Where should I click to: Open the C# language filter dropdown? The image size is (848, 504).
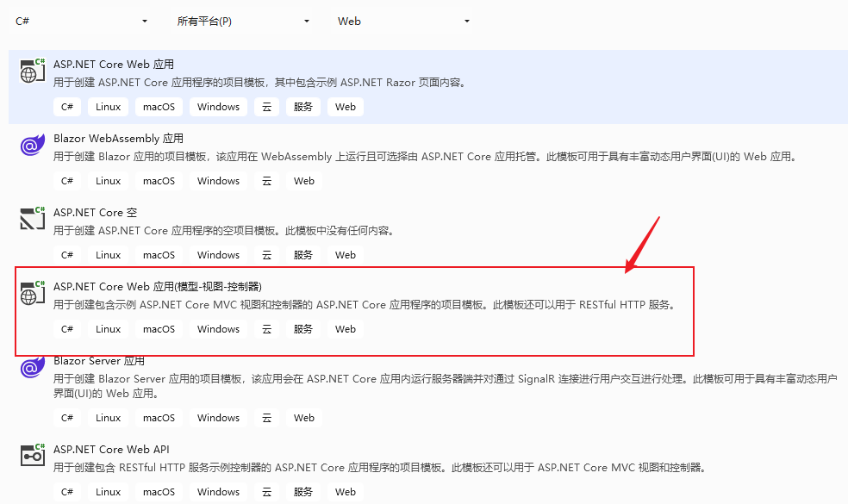[x=81, y=21]
